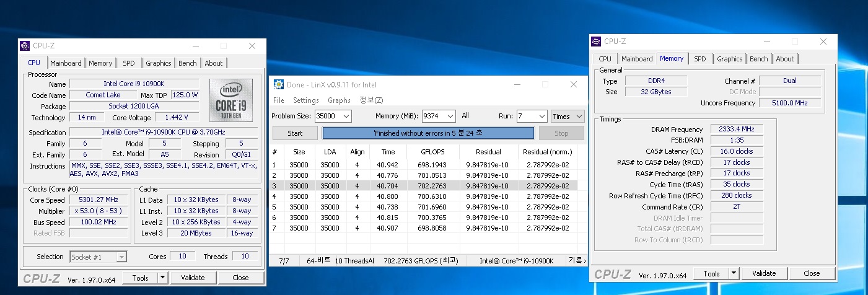Select result row with 701.0513 GFLOPS
Screen dimensions: 868x295
(x=424, y=175)
